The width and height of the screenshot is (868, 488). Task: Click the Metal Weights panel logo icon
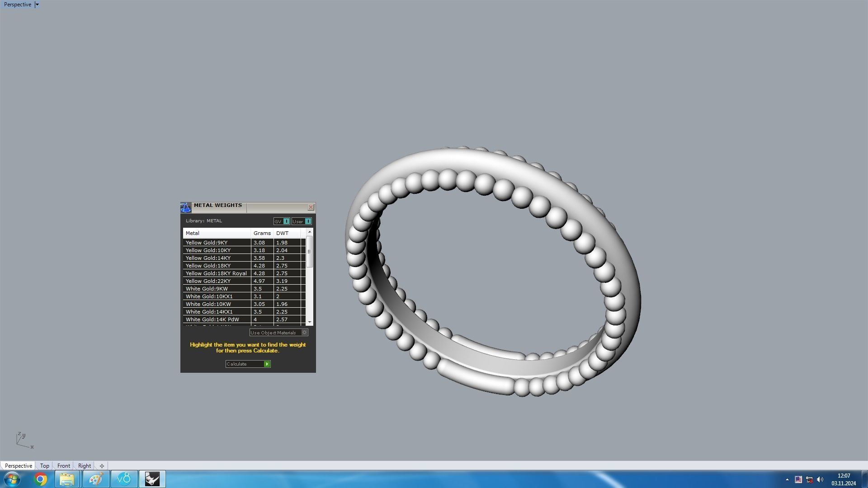(x=186, y=208)
